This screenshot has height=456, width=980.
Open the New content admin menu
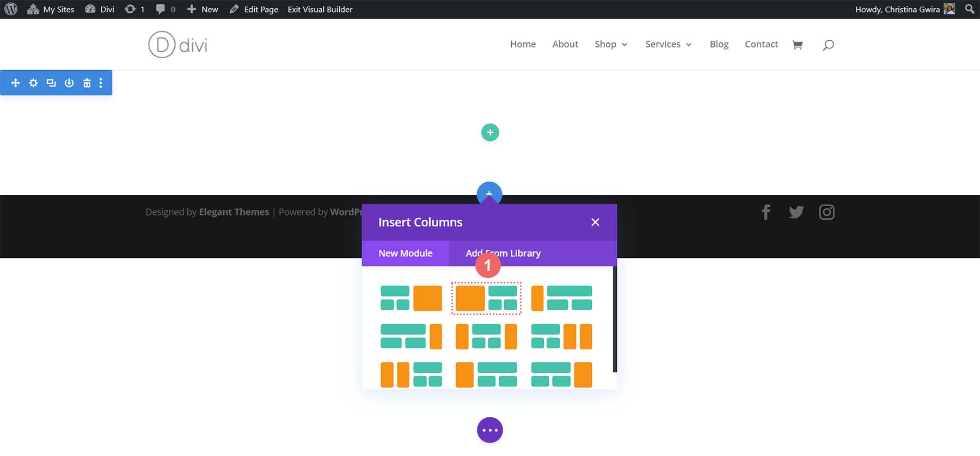coord(203,9)
